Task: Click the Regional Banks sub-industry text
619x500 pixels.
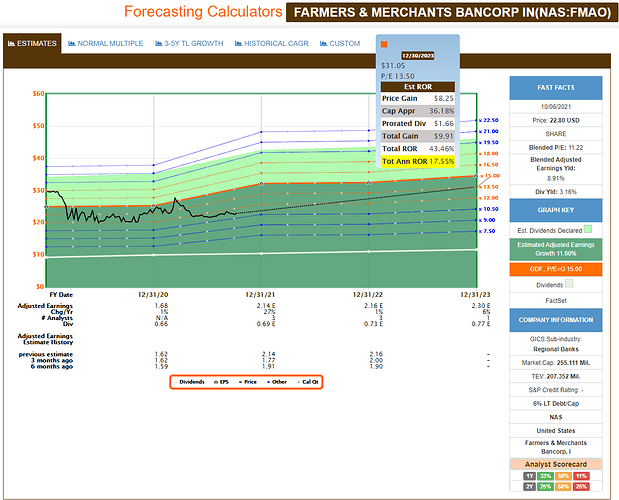Action: [556, 349]
